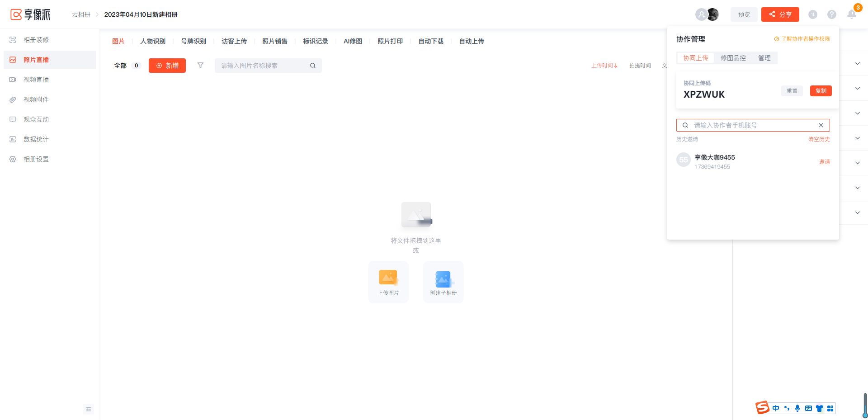Open the notification bell with badge 3

[852, 14]
